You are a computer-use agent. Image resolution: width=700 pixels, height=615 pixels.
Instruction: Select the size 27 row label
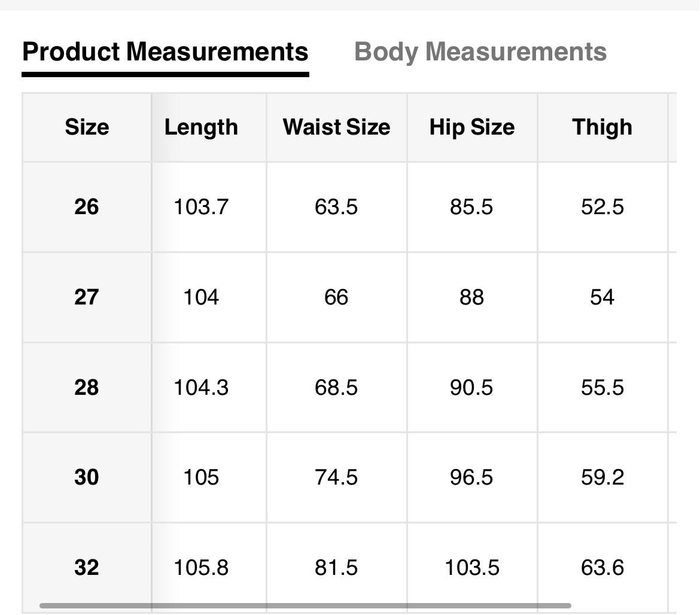click(x=87, y=297)
